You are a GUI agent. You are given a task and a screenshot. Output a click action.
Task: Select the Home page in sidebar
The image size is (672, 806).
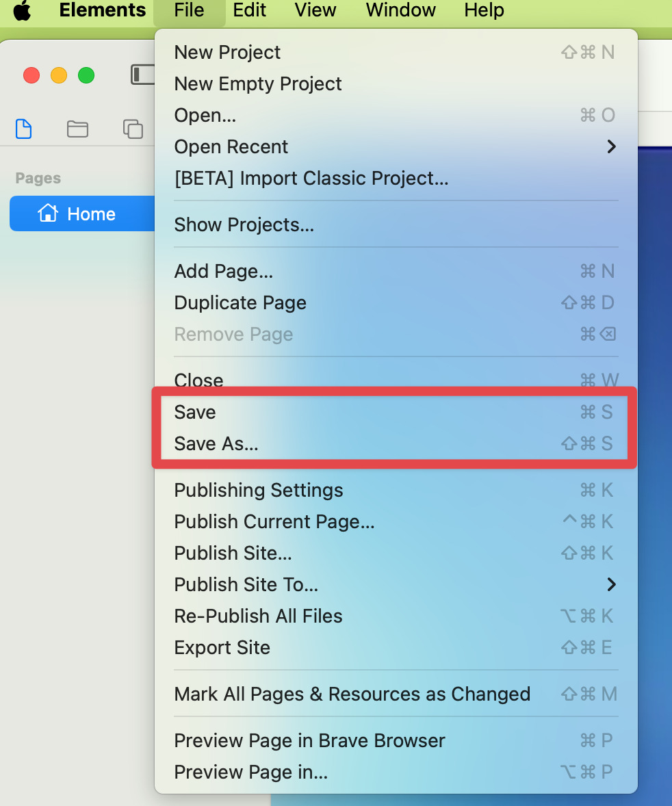coord(82,214)
